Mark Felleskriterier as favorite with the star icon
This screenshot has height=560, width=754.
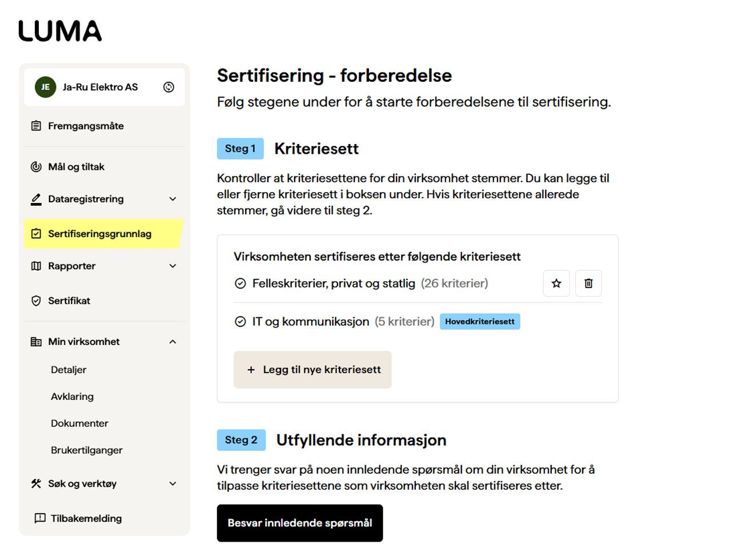click(x=556, y=283)
